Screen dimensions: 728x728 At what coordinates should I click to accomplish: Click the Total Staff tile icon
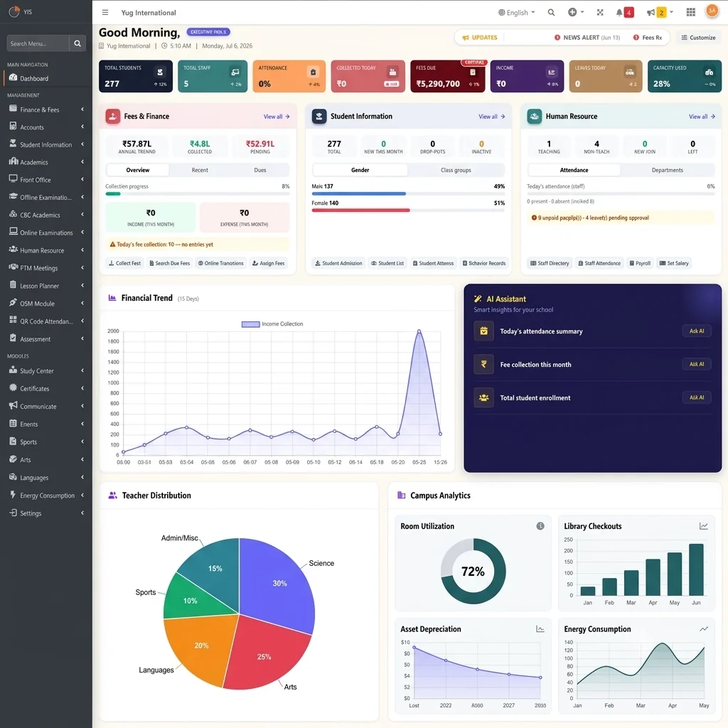[235, 72]
